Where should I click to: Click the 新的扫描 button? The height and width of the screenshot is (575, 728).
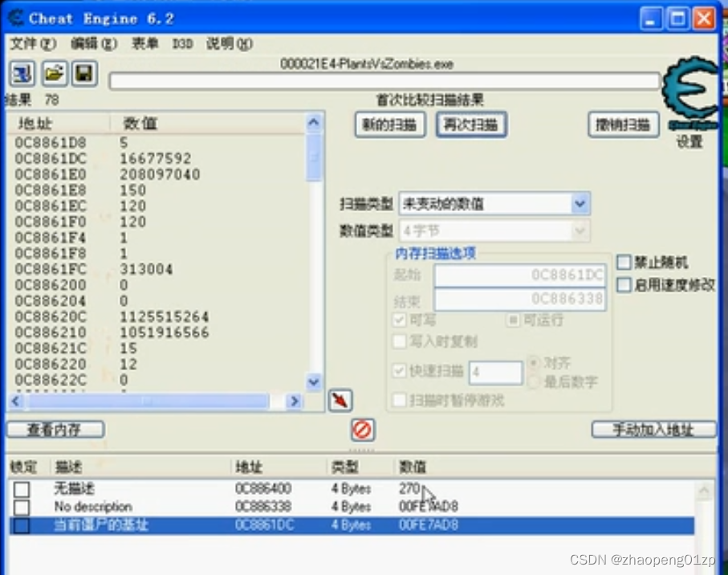click(390, 124)
